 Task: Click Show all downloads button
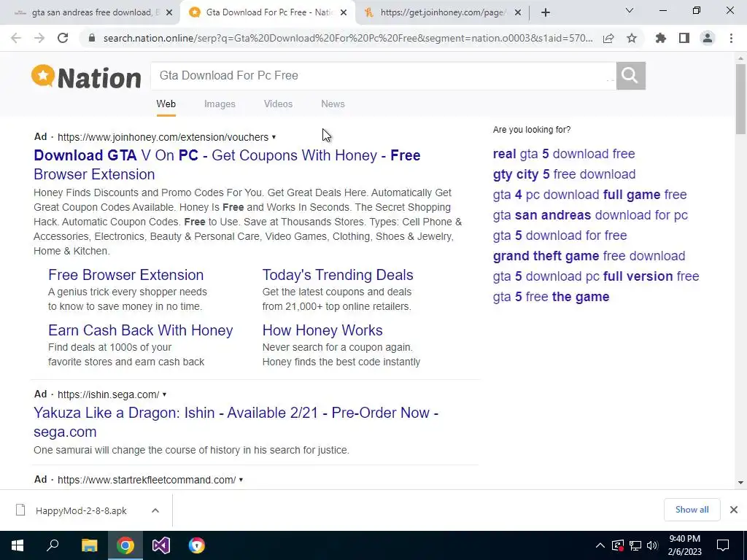[x=692, y=510]
